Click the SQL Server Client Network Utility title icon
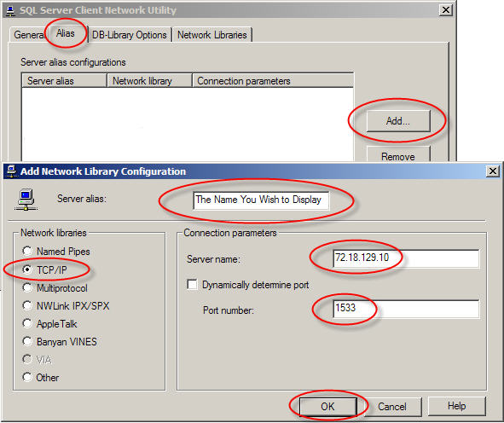The width and height of the screenshot is (504, 423). 10,10
